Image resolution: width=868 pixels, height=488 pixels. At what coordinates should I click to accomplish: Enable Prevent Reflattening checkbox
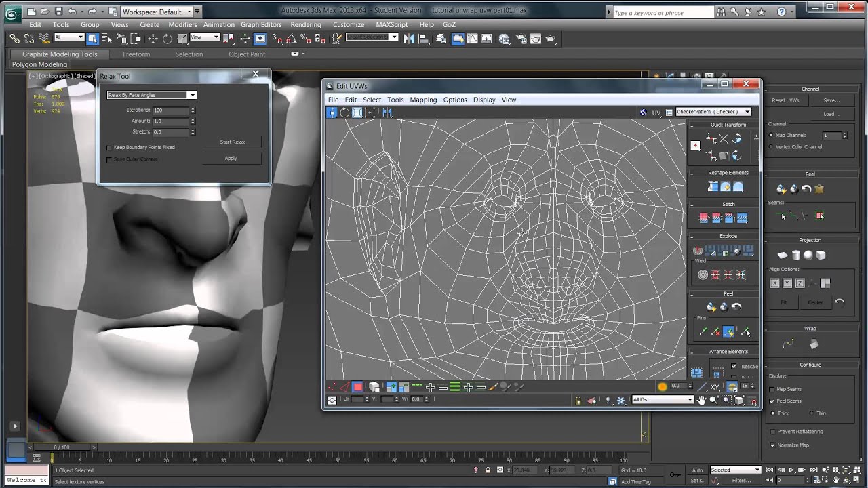[x=772, y=432]
